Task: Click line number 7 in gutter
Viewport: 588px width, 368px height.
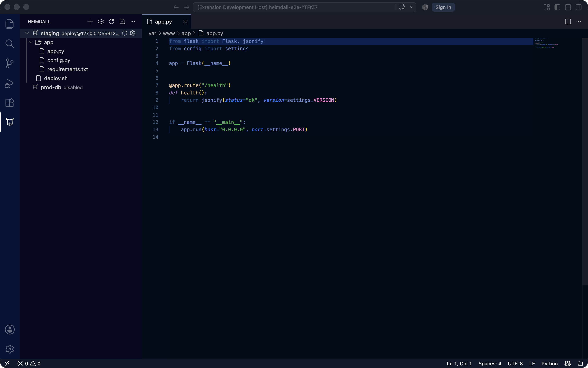Action: (157, 85)
